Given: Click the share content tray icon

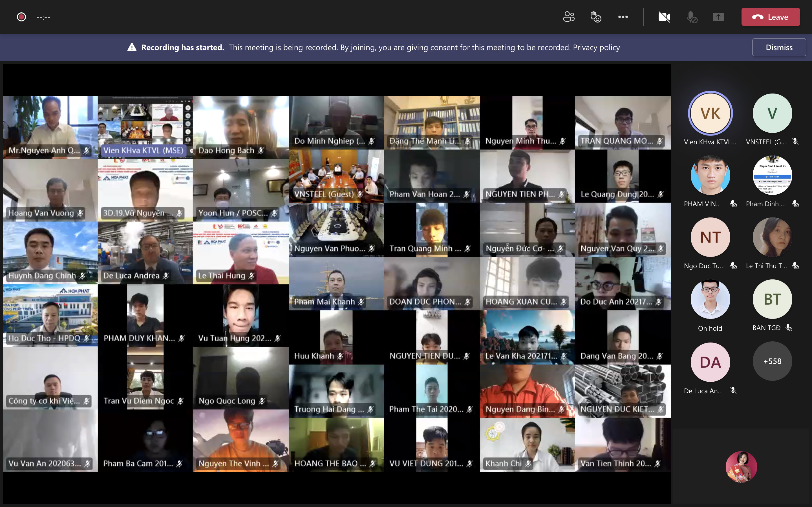Looking at the screenshot, I should point(718,17).
